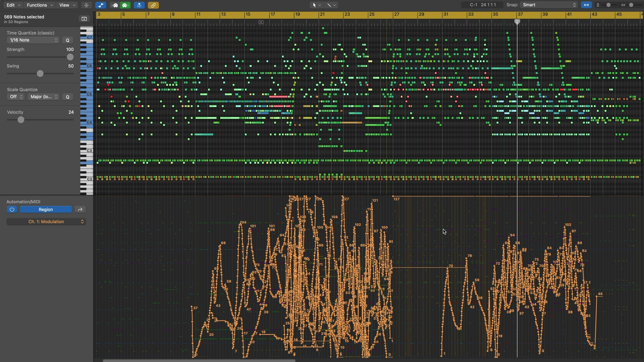The height and width of the screenshot is (362, 644).
Task: Toggle the Region automation mode button
Action: point(46,209)
